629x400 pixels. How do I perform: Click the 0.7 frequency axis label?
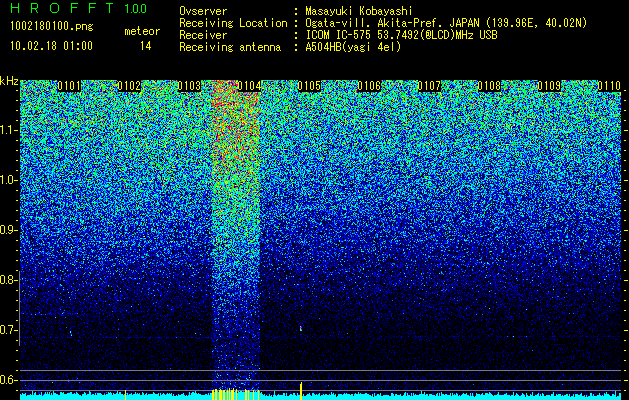tap(7, 330)
